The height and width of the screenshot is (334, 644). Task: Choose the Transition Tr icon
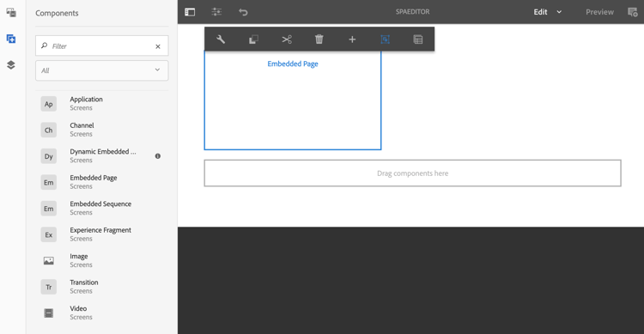(x=48, y=287)
